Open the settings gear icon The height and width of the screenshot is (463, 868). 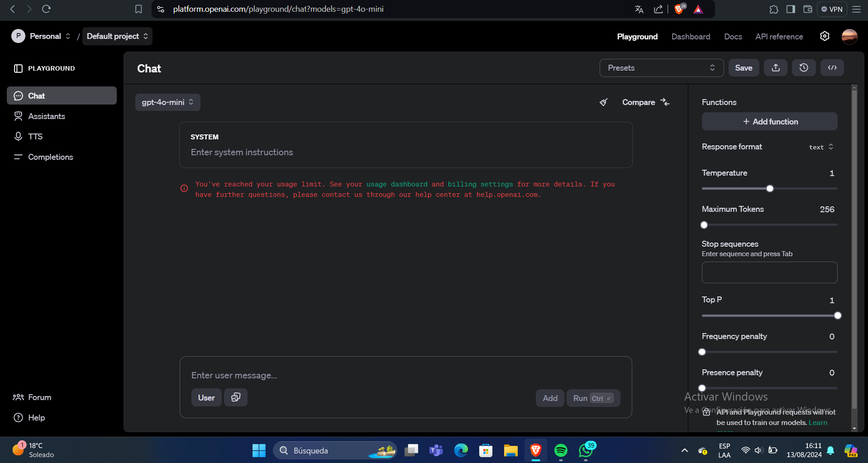[825, 36]
